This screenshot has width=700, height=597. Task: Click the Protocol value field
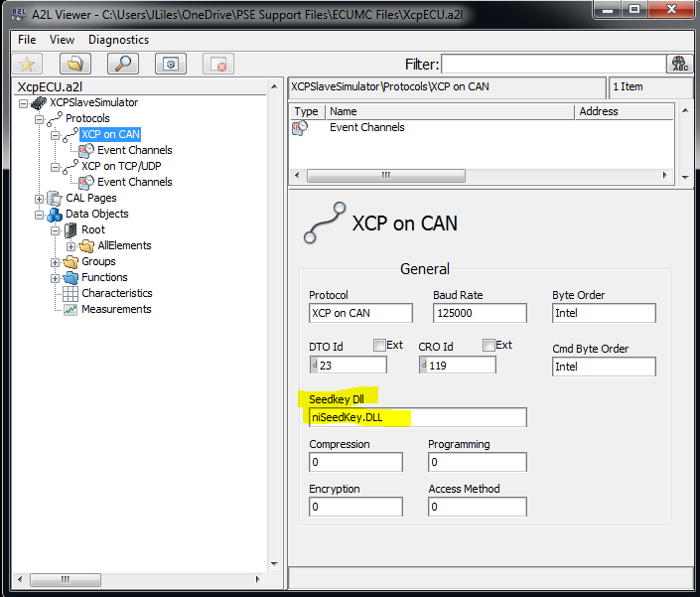tap(360, 313)
